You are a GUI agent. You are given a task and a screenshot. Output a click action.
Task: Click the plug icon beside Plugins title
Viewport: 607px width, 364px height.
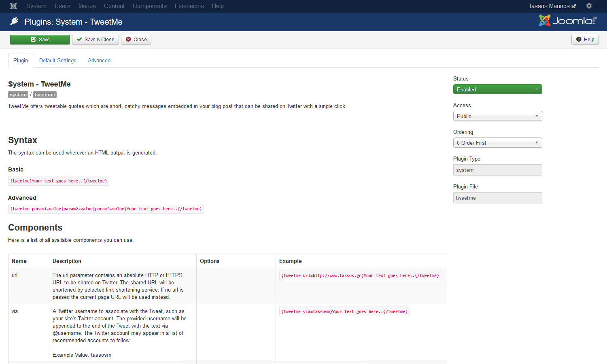(14, 21)
